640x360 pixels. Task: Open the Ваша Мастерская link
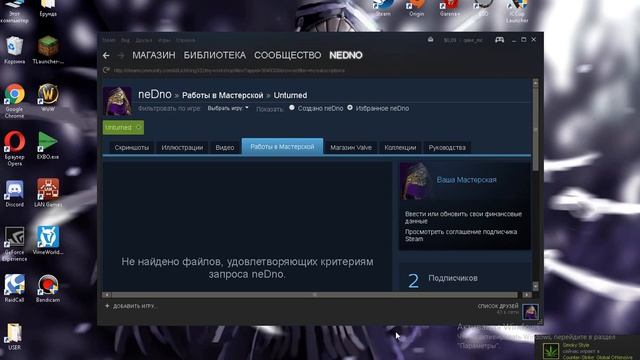click(x=467, y=180)
